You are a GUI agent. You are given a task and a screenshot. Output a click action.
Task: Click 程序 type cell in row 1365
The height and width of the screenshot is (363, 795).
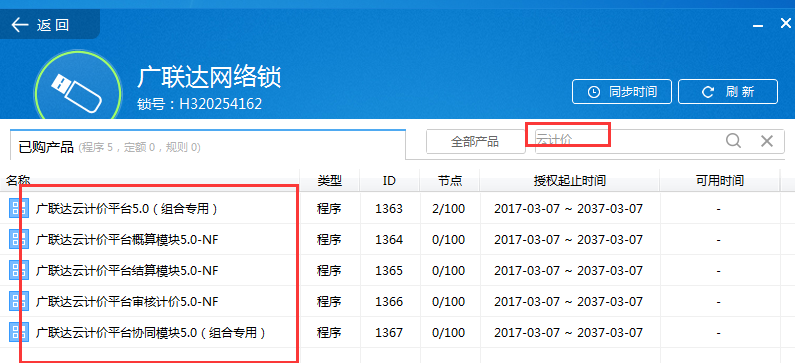[330, 271]
